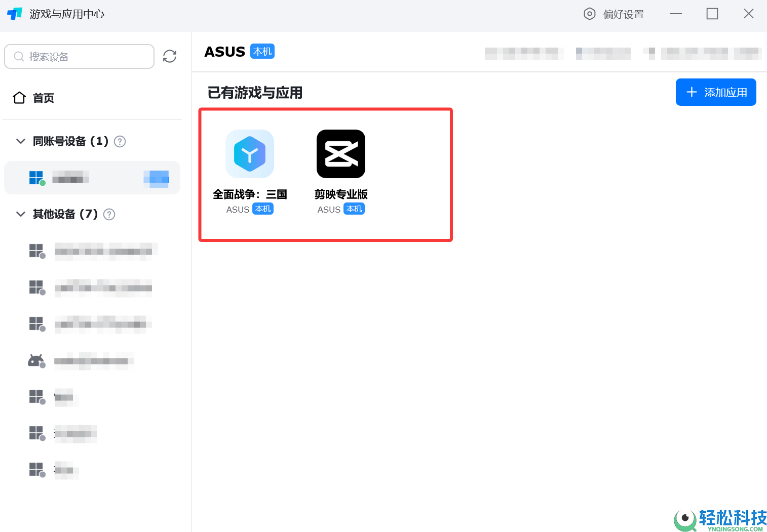Select the Android device in 其他设备
The width and height of the screenshot is (767, 532).
92,361
